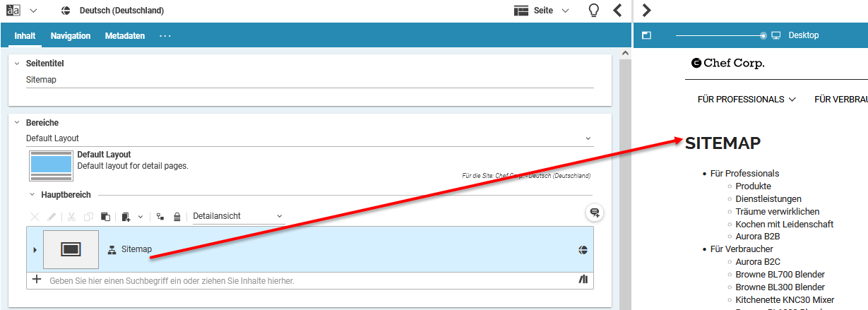Click the preview device size slider handle

(x=763, y=35)
